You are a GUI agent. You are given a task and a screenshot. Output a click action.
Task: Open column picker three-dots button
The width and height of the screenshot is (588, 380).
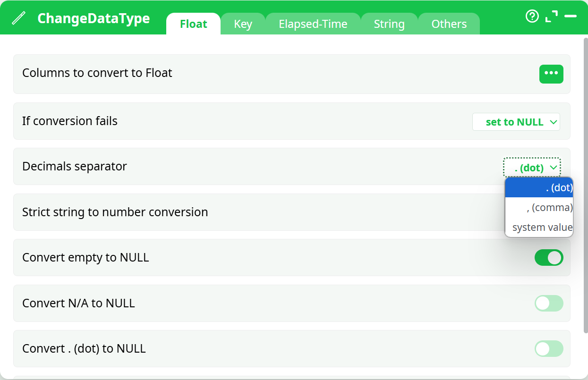coord(551,74)
